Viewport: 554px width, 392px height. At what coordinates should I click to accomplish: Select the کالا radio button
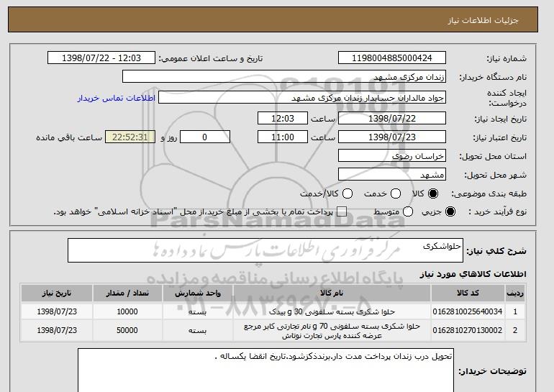coord(433,193)
